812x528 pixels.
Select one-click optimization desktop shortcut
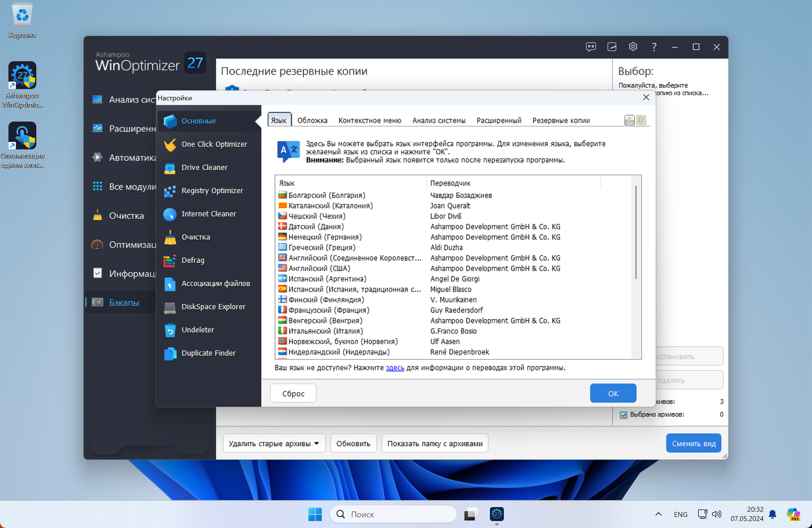(x=22, y=145)
